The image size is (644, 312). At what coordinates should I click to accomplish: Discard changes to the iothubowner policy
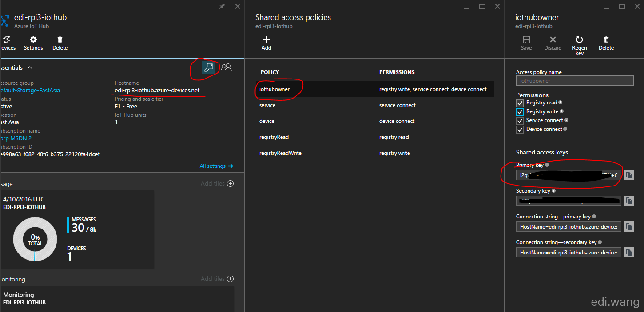[553, 43]
